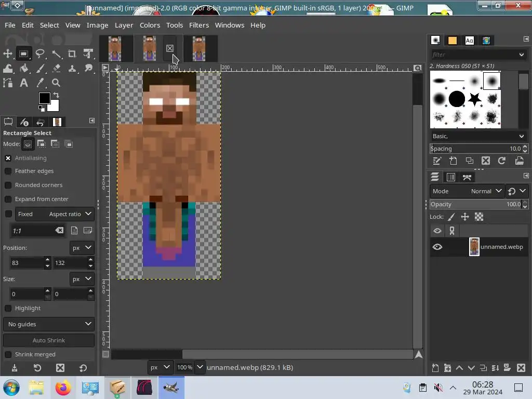Toggle lock alpha channel
The image size is (532, 399).
point(479,217)
